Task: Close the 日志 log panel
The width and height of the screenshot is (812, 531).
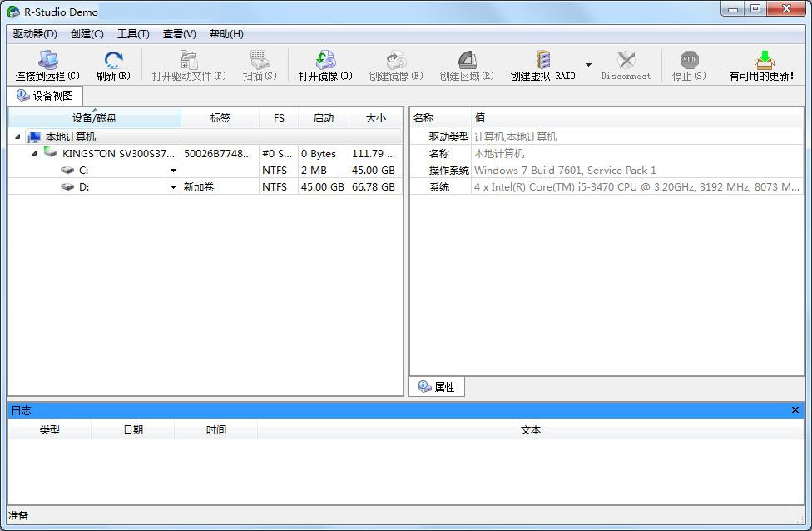Action: point(795,410)
